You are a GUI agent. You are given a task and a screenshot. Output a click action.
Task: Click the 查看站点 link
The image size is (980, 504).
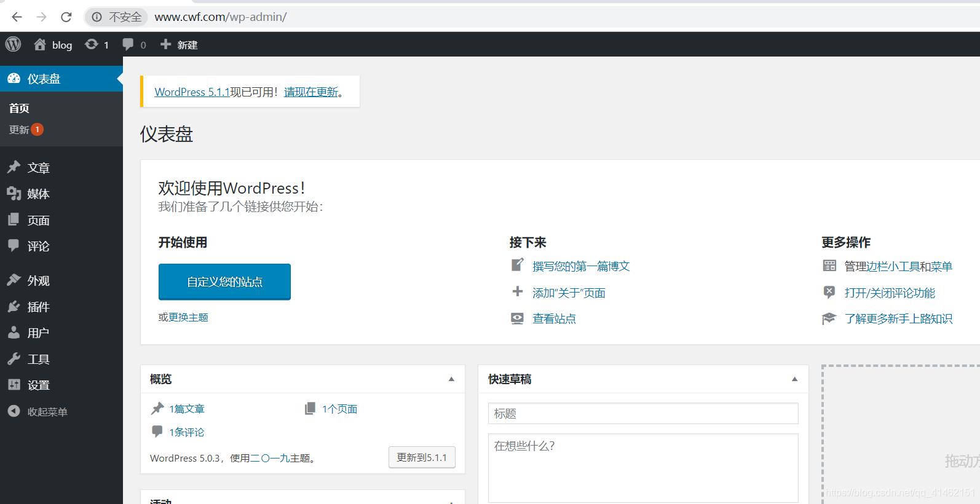pyautogui.click(x=554, y=318)
